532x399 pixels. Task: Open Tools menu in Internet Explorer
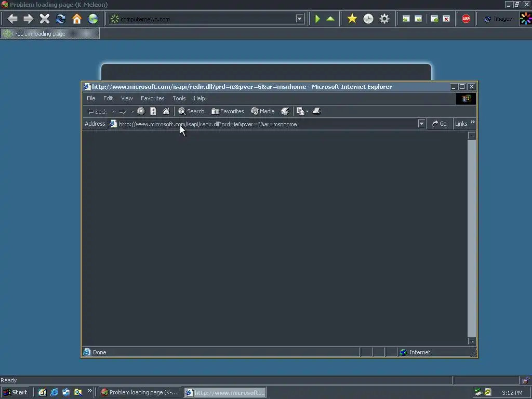click(179, 98)
